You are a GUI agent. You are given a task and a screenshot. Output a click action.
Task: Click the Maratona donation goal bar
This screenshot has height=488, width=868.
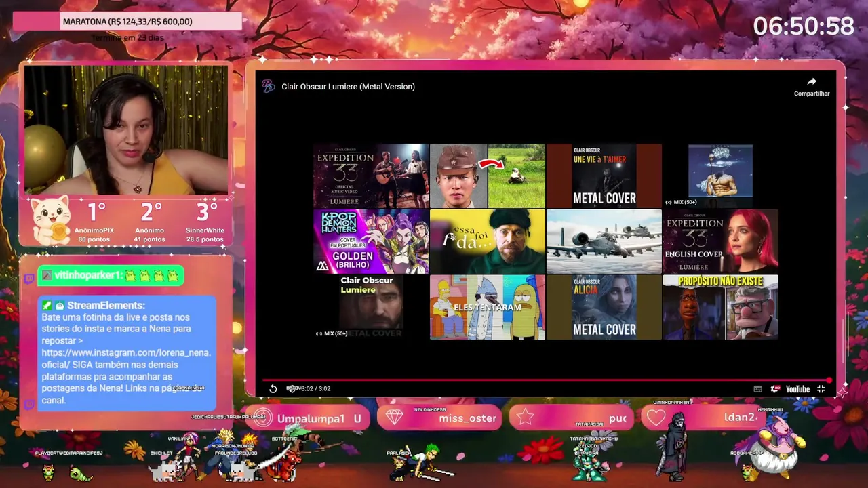(x=127, y=22)
